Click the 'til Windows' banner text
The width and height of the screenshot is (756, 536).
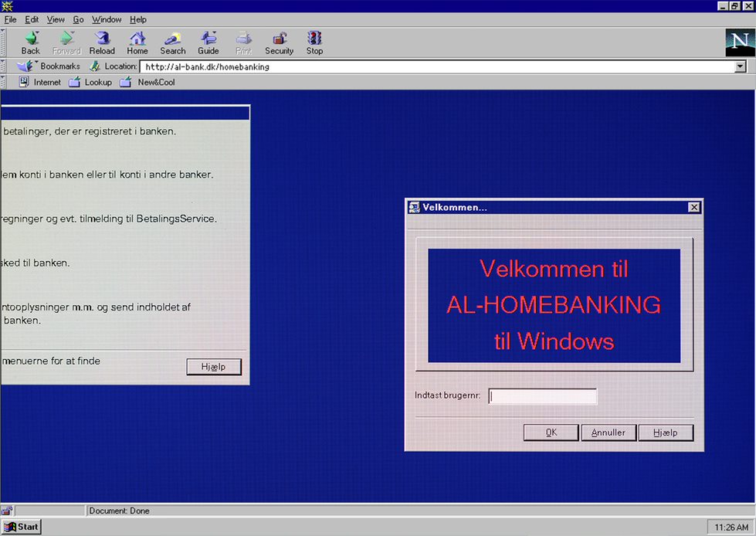[554, 341]
